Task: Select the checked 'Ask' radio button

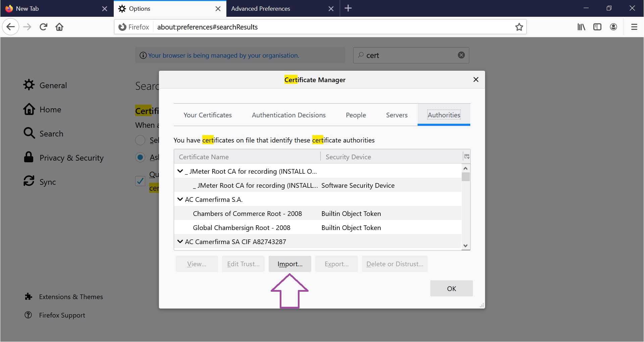Action: 140,157
